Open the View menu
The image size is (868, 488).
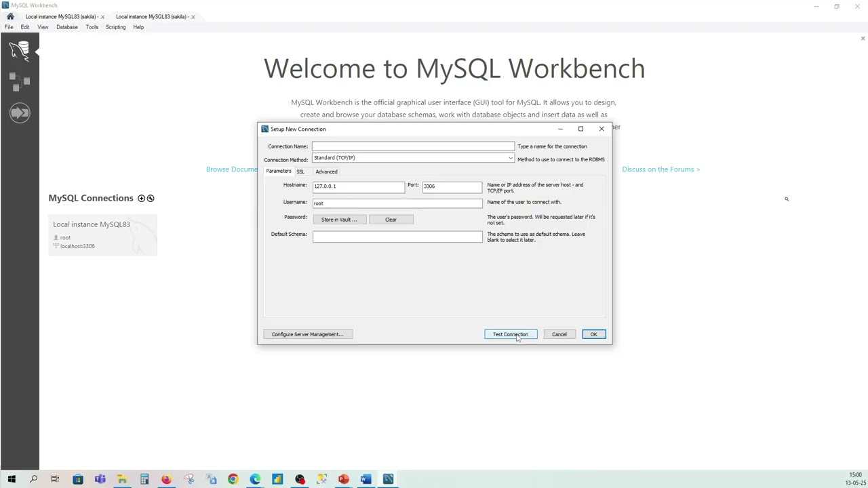43,27
